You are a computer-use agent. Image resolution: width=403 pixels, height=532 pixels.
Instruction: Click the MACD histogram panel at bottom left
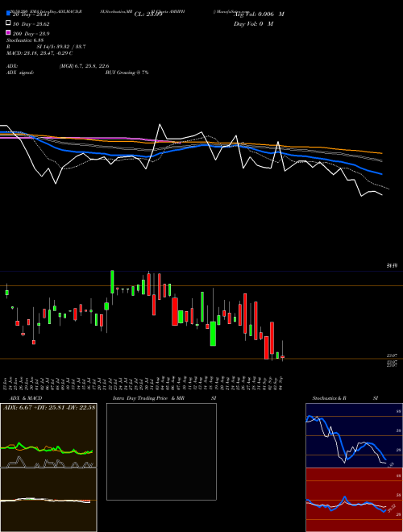click(48, 500)
